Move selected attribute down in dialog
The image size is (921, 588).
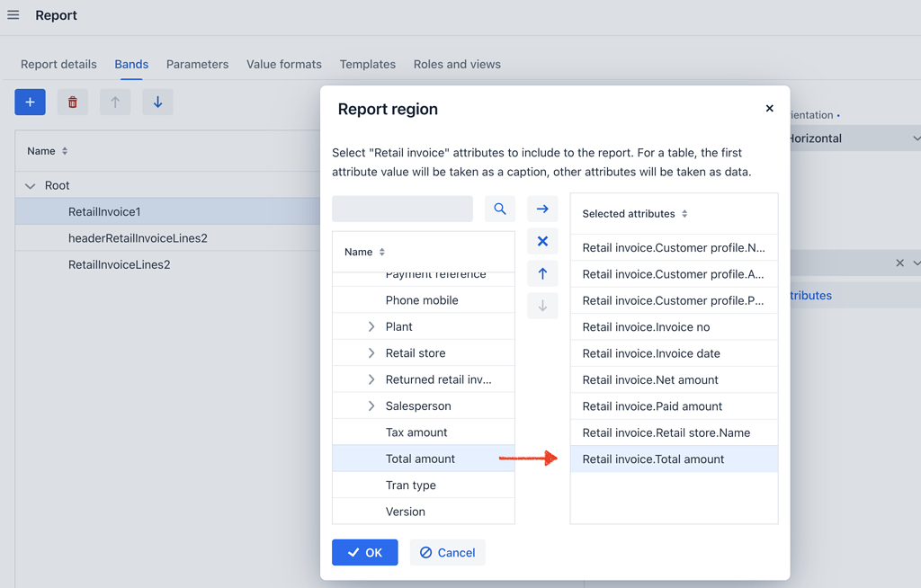542,306
